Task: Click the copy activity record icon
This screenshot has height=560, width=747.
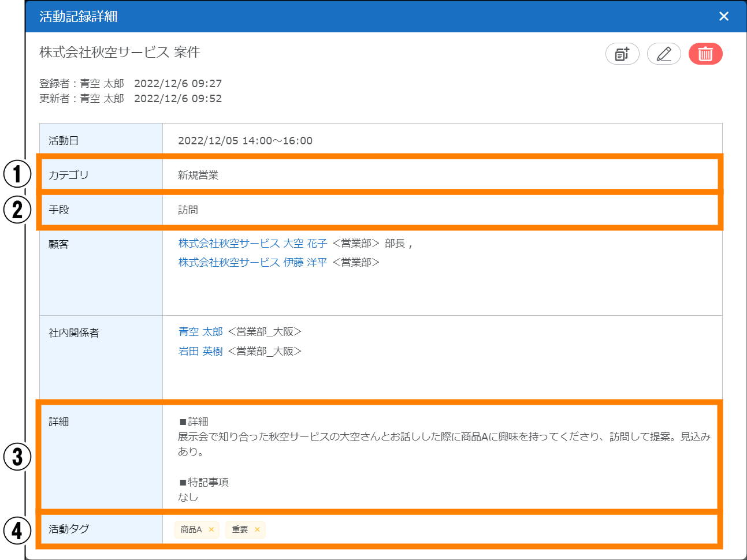Action: (622, 54)
